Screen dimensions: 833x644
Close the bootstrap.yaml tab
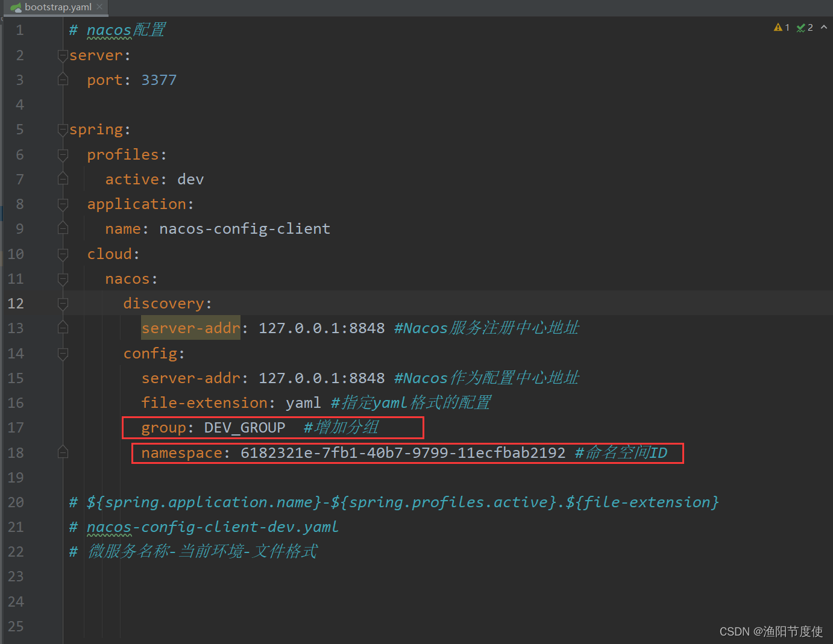point(99,7)
